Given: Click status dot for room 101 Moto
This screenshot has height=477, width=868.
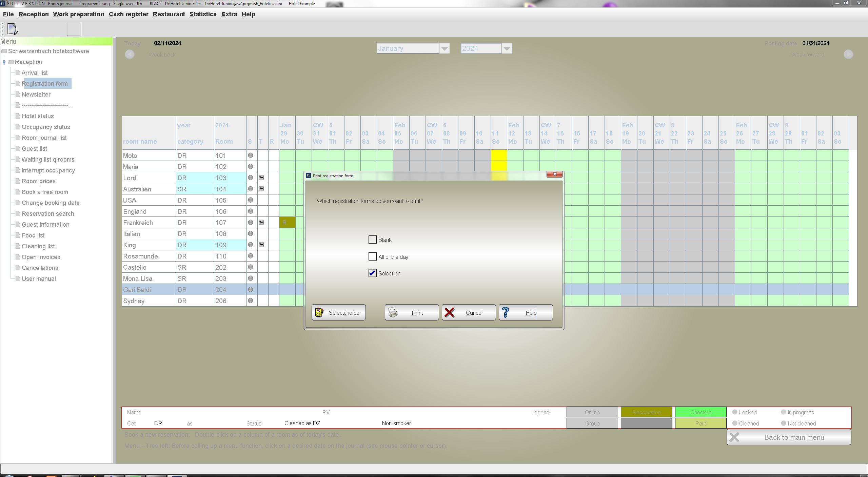Looking at the screenshot, I should pos(251,155).
